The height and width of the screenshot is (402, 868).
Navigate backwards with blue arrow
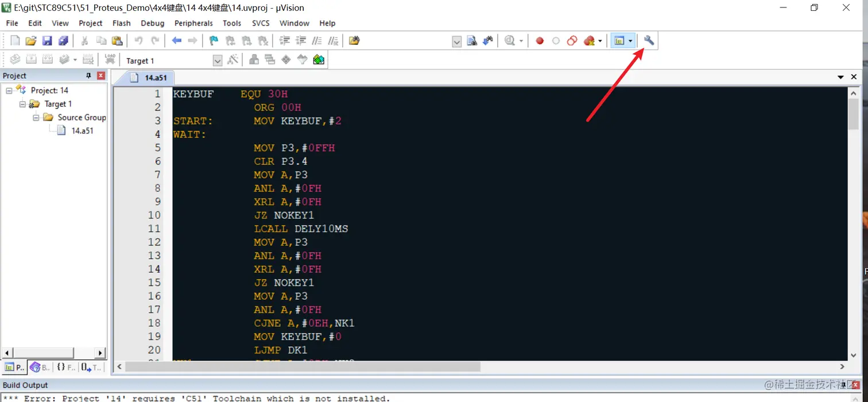176,41
